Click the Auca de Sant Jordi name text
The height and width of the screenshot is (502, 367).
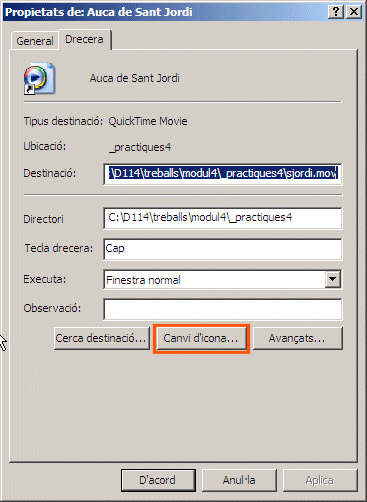(135, 78)
